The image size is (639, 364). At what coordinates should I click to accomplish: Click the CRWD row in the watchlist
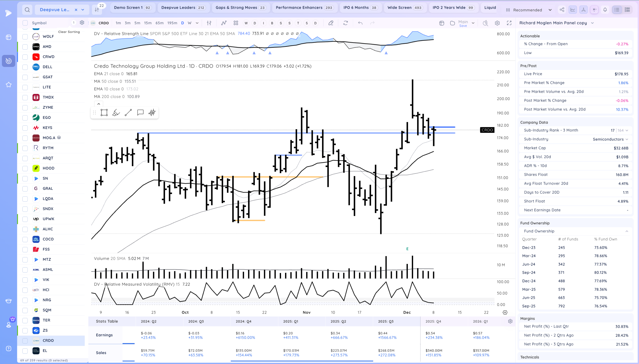[48, 57]
